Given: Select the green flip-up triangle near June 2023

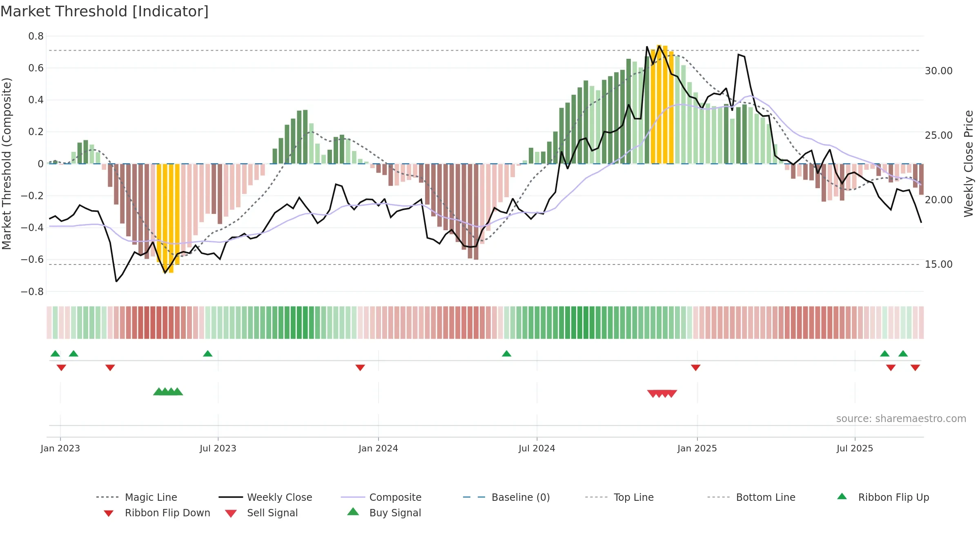Looking at the screenshot, I should pyautogui.click(x=207, y=353).
